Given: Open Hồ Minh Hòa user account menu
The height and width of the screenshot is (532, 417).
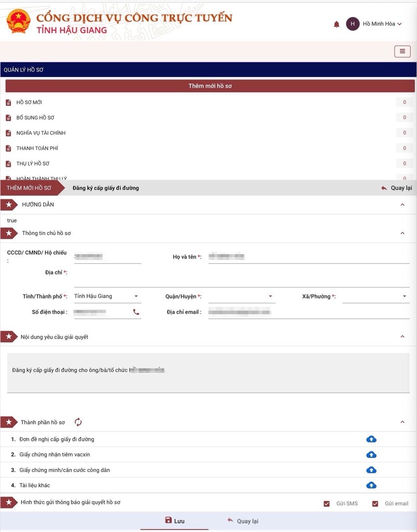Looking at the screenshot, I should 374,24.
